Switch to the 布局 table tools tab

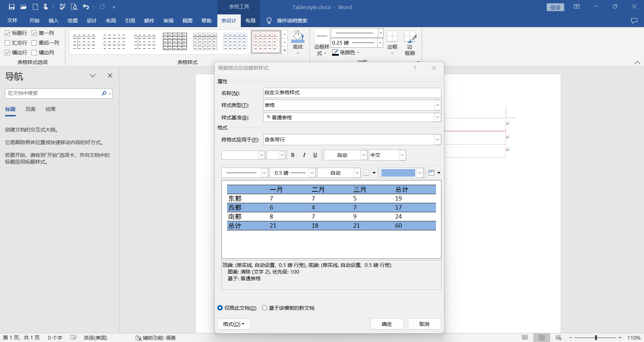point(250,21)
